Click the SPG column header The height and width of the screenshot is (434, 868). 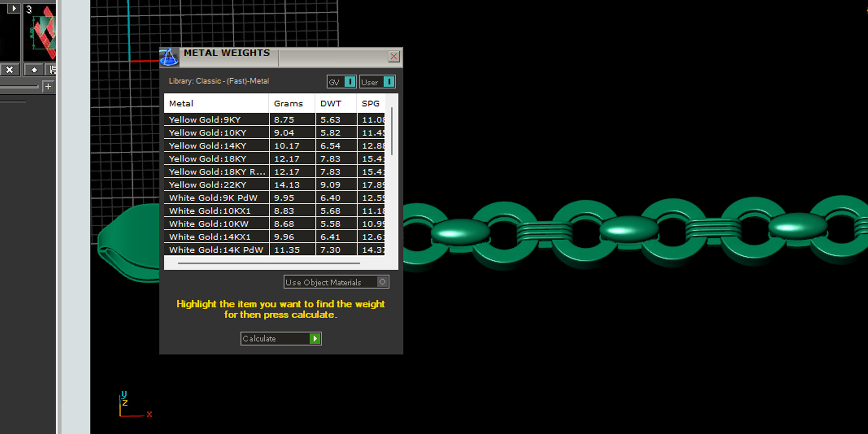(370, 103)
